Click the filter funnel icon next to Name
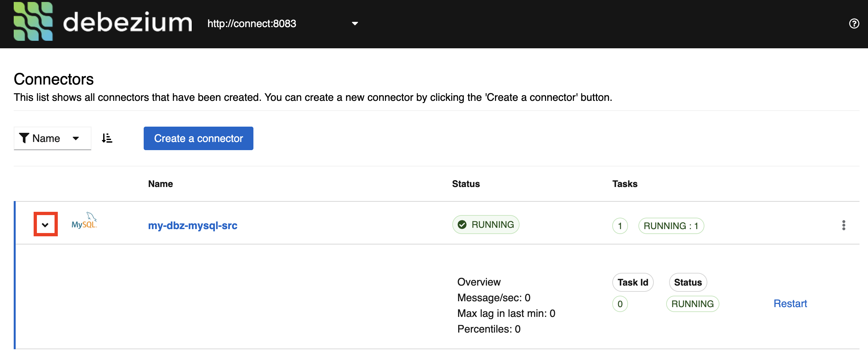The width and height of the screenshot is (868, 359). (x=24, y=138)
